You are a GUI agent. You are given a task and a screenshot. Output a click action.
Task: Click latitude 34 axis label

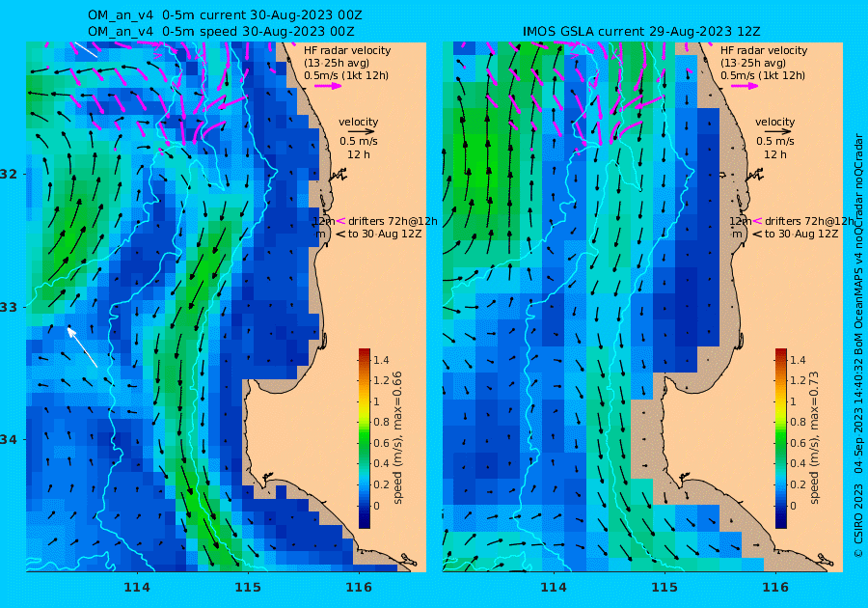9,440
